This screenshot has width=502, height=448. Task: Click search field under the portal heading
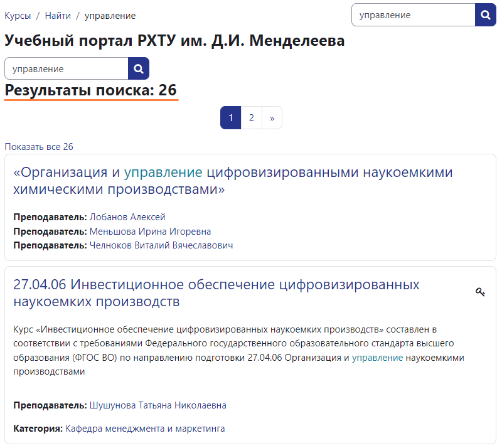pyautogui.click(x=67, y=68)
